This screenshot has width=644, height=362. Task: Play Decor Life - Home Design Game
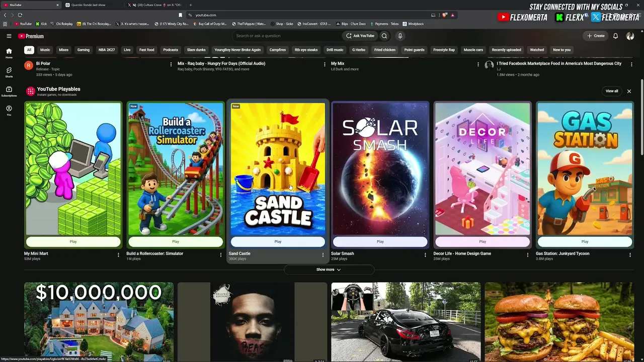[482, 242]
